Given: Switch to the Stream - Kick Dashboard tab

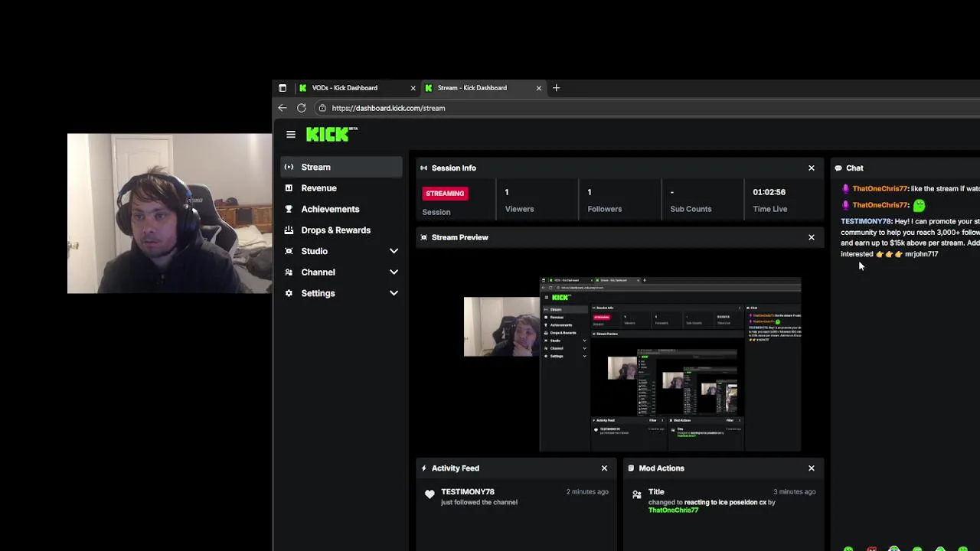Looking at the screenshot, I should (x=482, y=88).
